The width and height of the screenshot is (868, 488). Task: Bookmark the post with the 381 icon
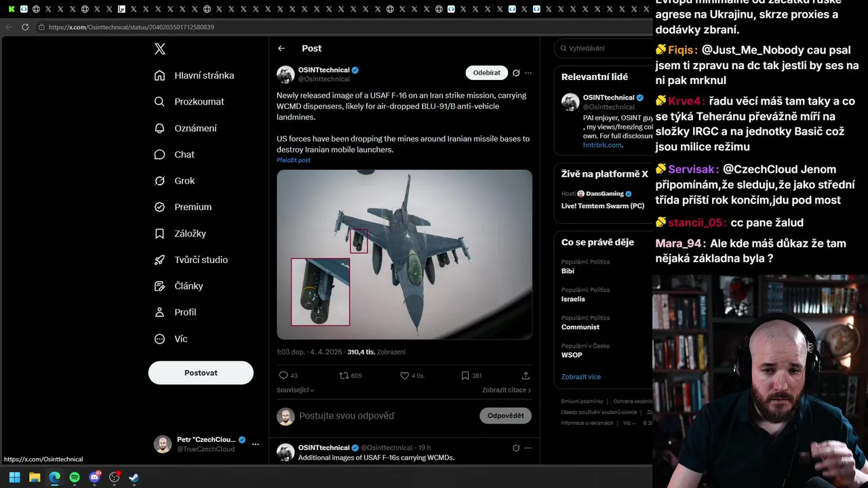tap(465, 375)
